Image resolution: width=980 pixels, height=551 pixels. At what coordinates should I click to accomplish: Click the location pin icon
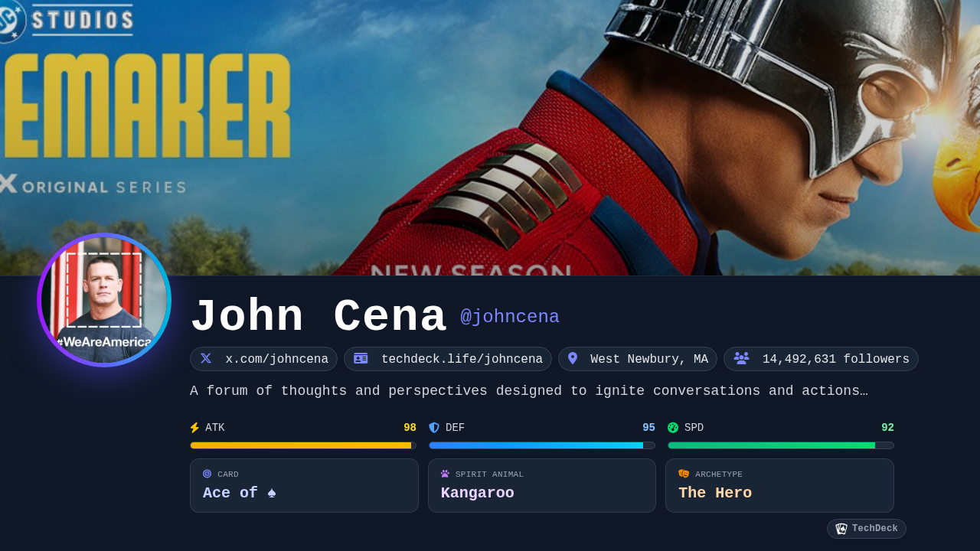click(x=573, y=358)
